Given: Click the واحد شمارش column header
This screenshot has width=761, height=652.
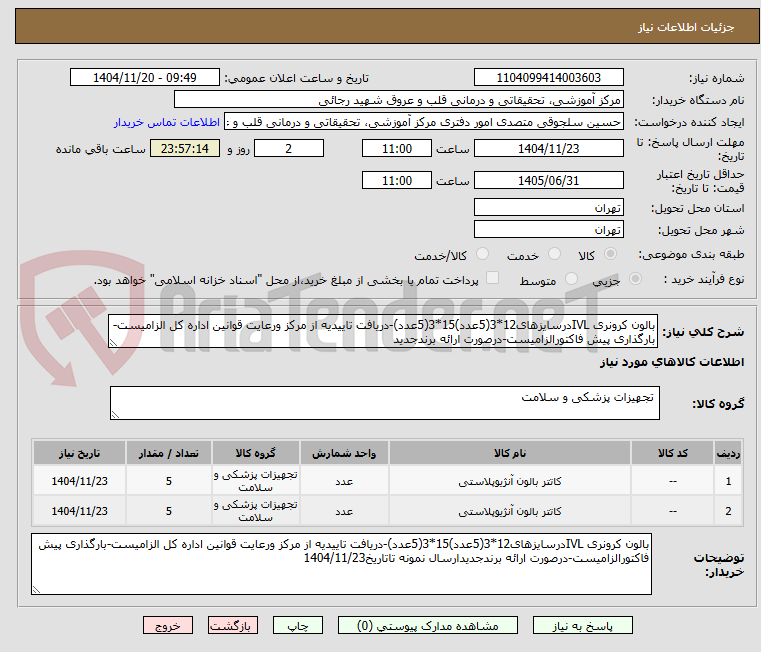Looking at the screenshot, I should coord(344,453).
